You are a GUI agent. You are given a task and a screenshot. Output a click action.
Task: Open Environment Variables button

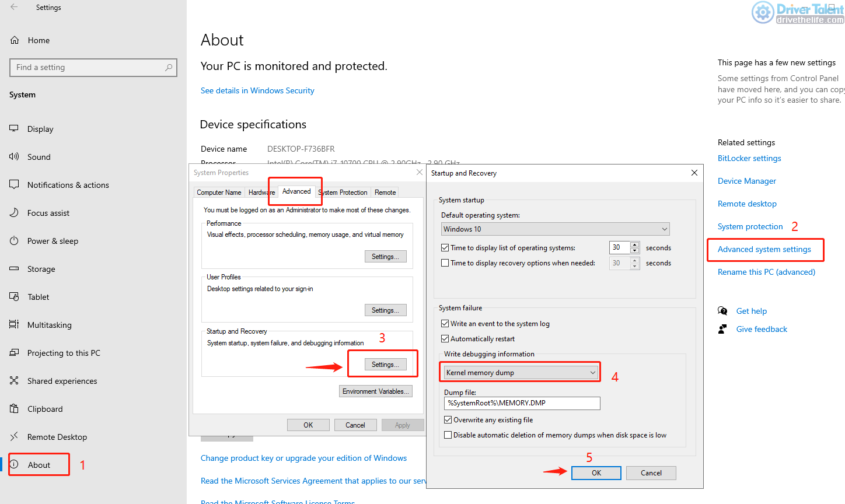[376, 391]
